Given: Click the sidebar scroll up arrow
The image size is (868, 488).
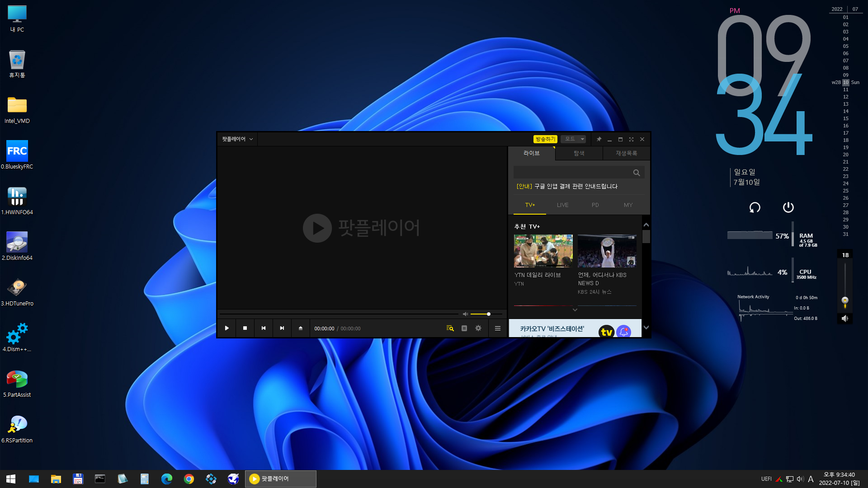Looking at the screenshot, I should (646, 225).
